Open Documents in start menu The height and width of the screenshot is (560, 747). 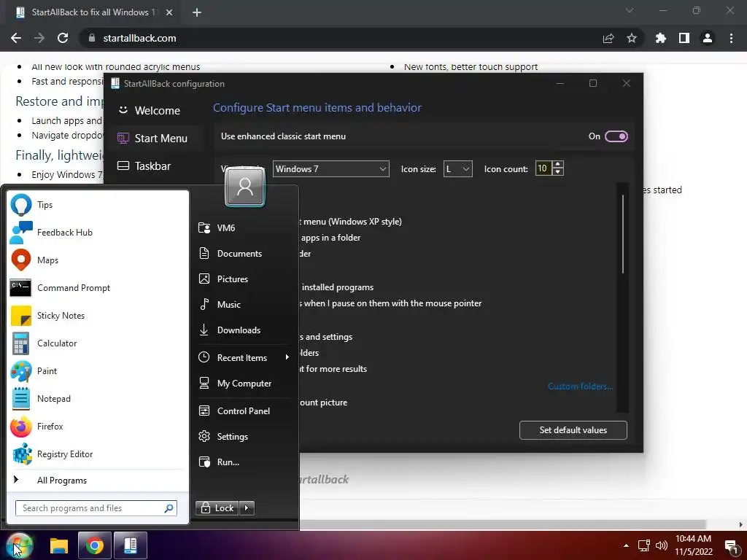click(244, 253)
